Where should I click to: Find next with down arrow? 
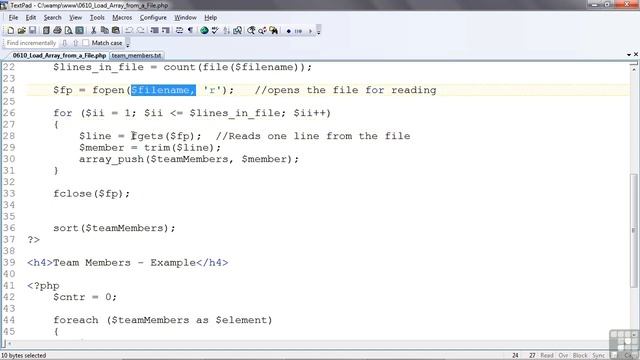point(64,43)
